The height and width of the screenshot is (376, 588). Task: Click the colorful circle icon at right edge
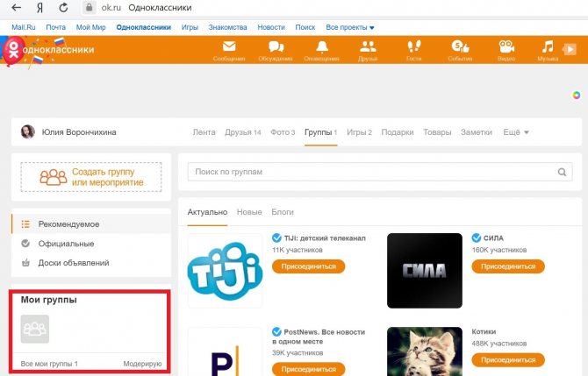pos(577,96)
